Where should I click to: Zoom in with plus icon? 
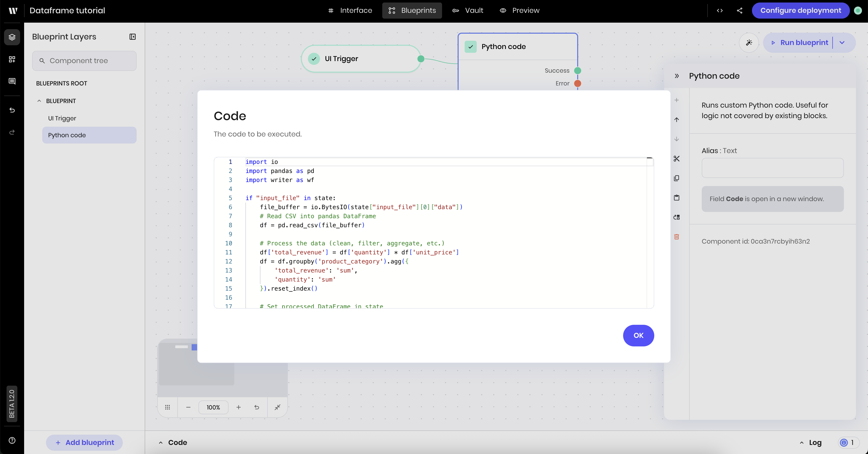point(239,407)
